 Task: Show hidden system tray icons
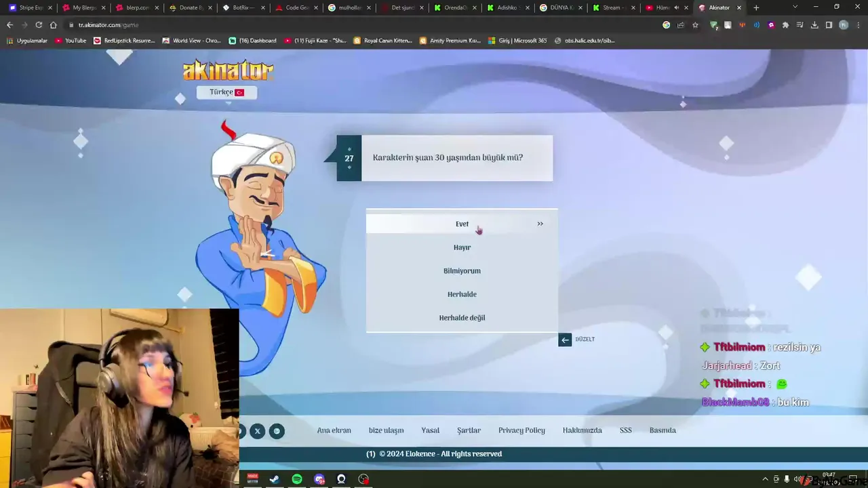[766, 479]
